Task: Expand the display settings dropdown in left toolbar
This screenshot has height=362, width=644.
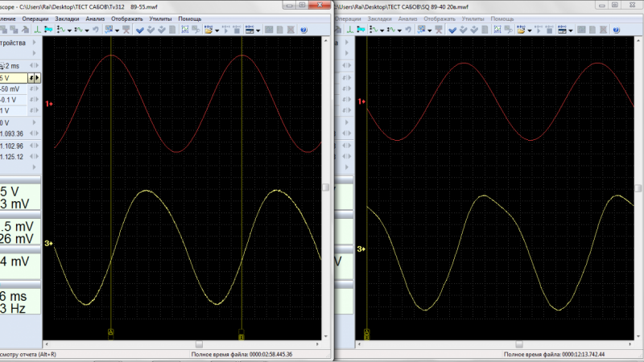Action: [258, 31]
